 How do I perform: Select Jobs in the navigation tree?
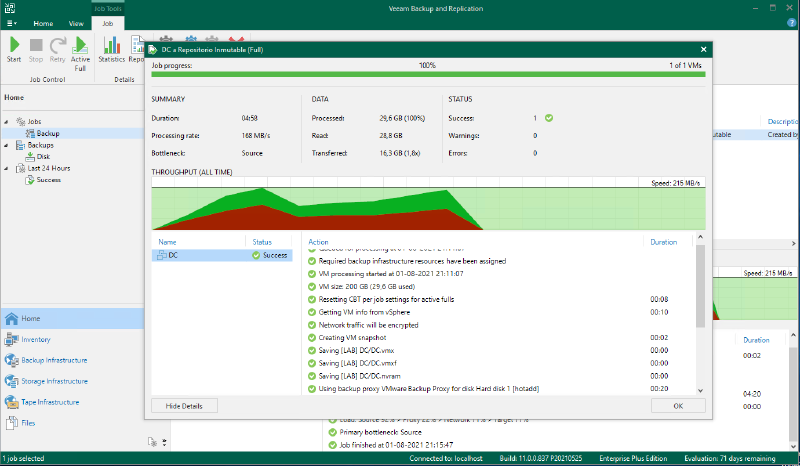pos(34,121)
